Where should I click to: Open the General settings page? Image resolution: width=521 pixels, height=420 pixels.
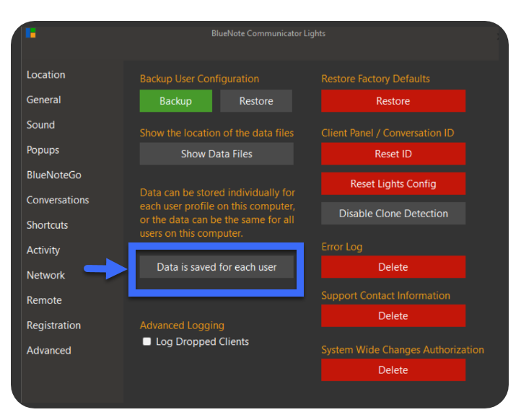tap(43, 100)
